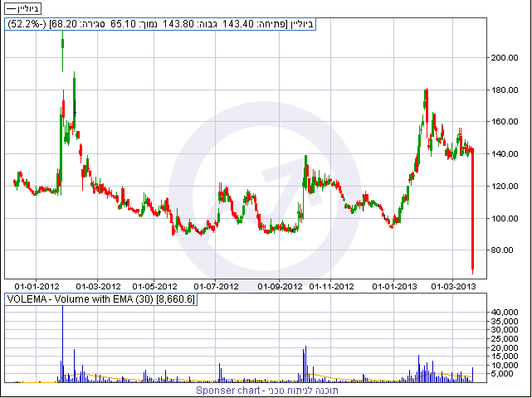Click the 01-03-2013 date label
Screen dimensions: 532x398
(454, 286)
